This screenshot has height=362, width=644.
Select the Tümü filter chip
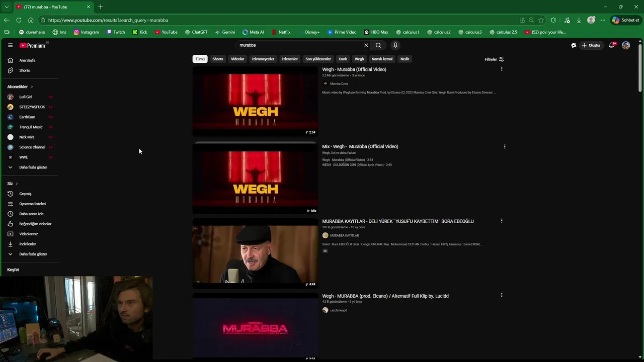click(200, 59)
